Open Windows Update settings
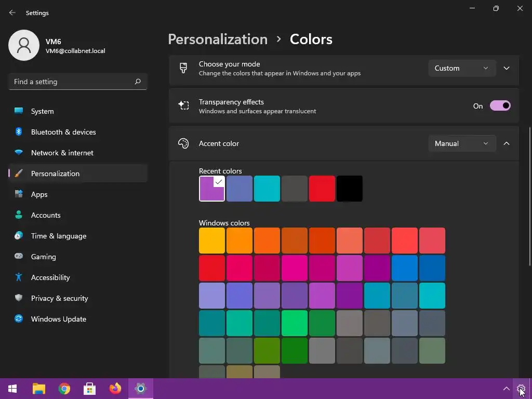Viewport: 532px width, 399px height. coord(78,319)
